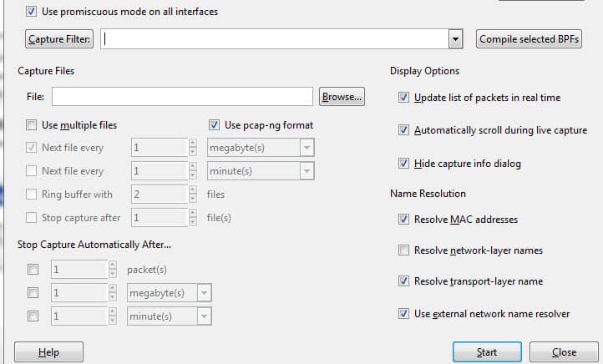
Task: Browse for a capture file
Action: (x=342, y=97)
